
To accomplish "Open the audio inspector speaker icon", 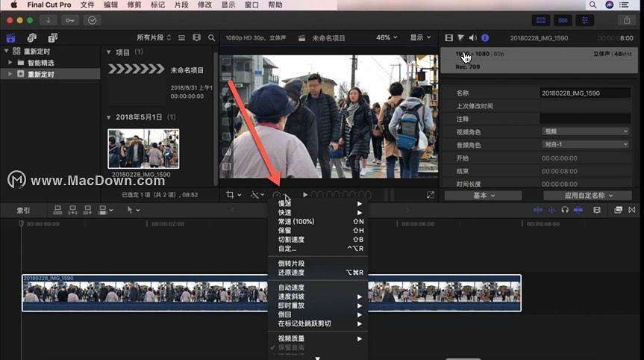I will point(472,38).
